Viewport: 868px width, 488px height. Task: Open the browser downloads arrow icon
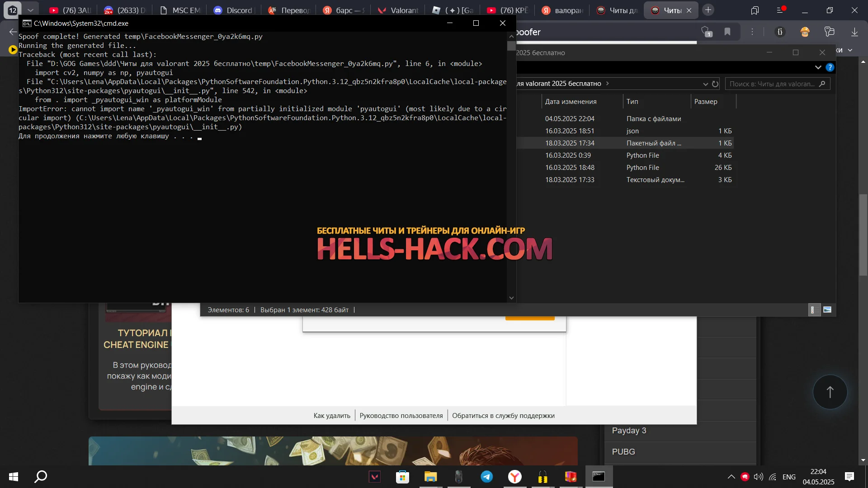click(x=854, y=32)
